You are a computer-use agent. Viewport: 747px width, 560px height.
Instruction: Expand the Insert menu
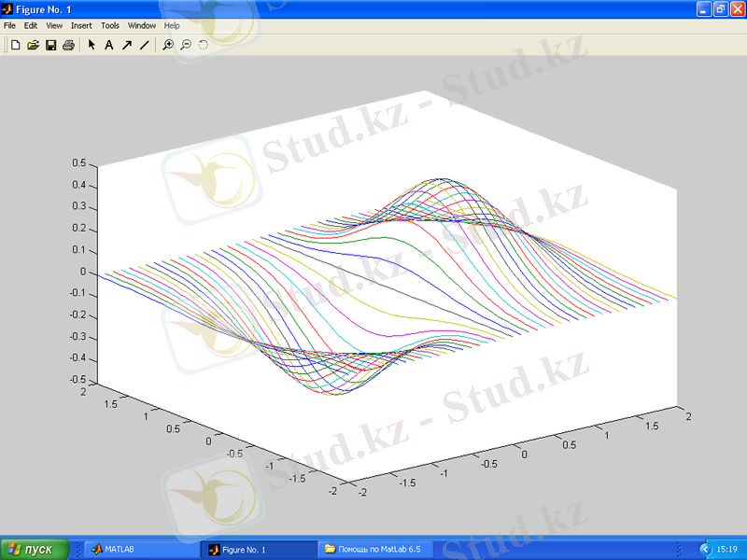pyautogui.click(x=81, y=26)
